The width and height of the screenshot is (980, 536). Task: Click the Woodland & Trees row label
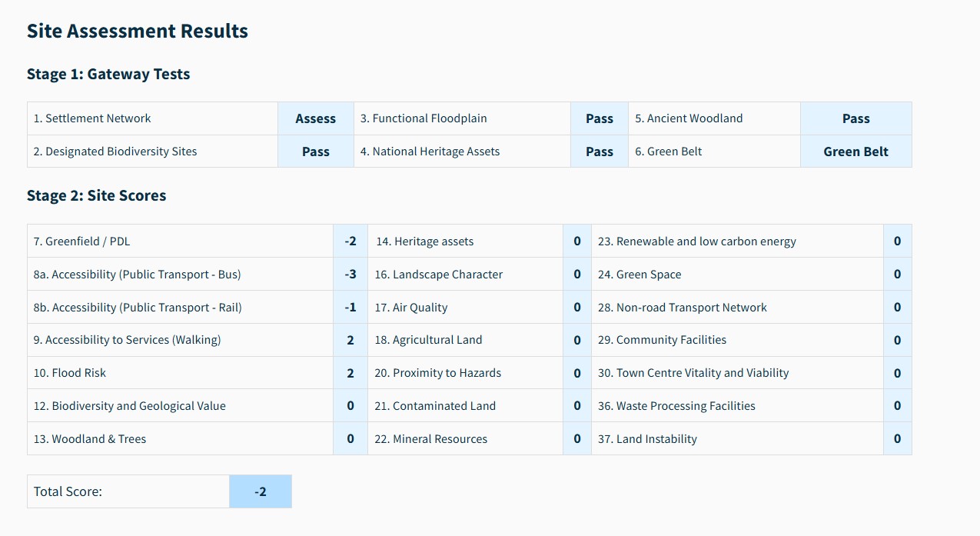[90, 439]
